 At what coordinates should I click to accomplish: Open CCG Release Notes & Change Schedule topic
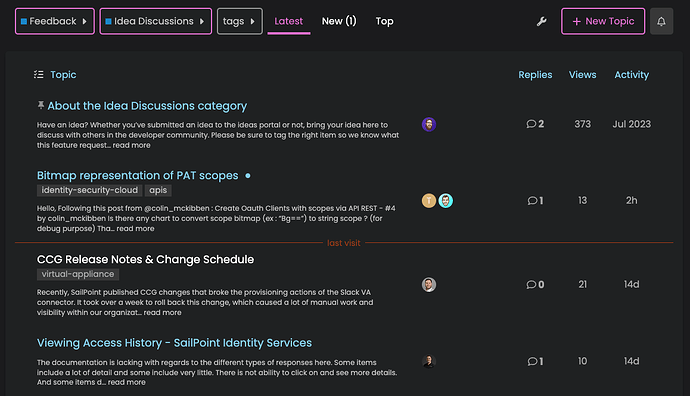(145, 260)
